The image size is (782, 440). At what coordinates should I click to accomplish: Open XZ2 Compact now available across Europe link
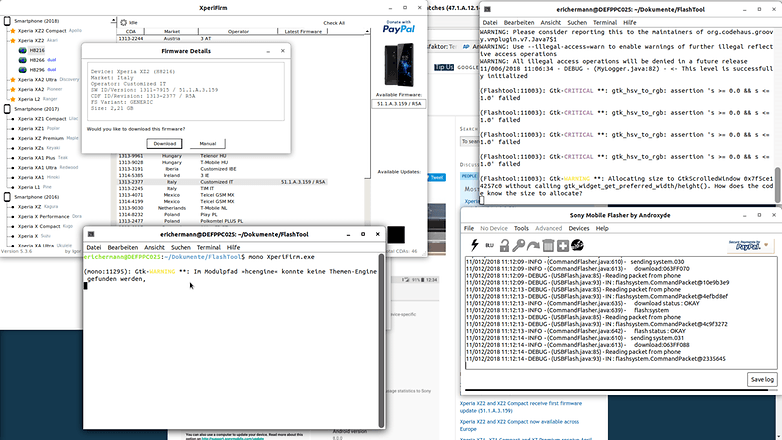519,425
